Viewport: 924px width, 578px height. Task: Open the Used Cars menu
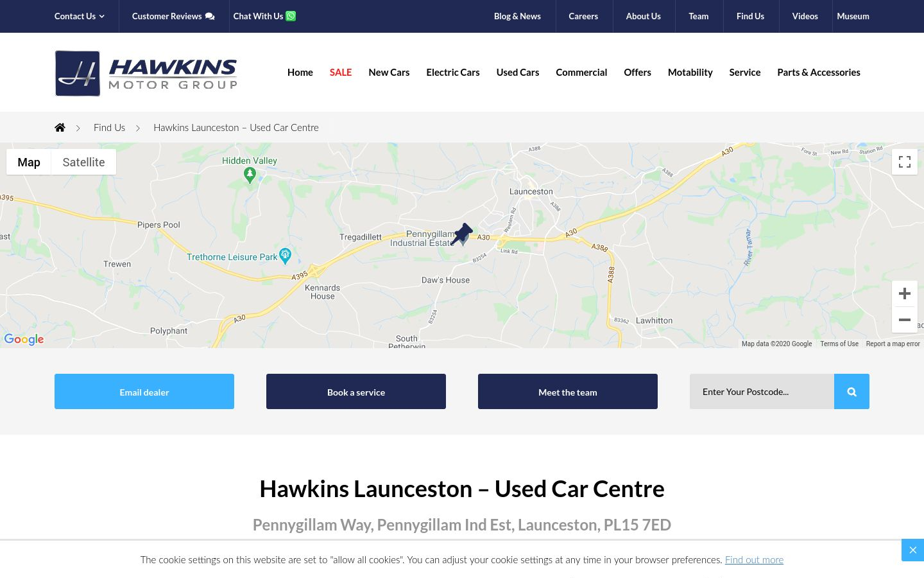(518, 73)
